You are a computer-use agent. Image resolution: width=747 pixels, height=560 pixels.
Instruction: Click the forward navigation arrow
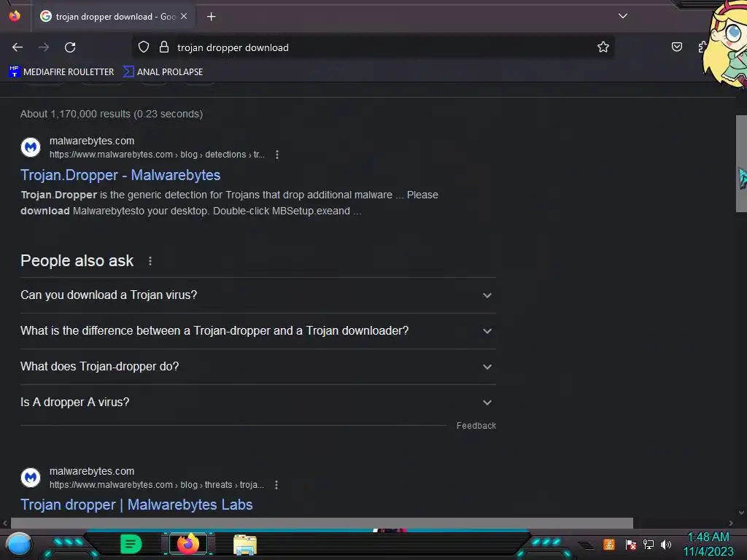point(44,47)
